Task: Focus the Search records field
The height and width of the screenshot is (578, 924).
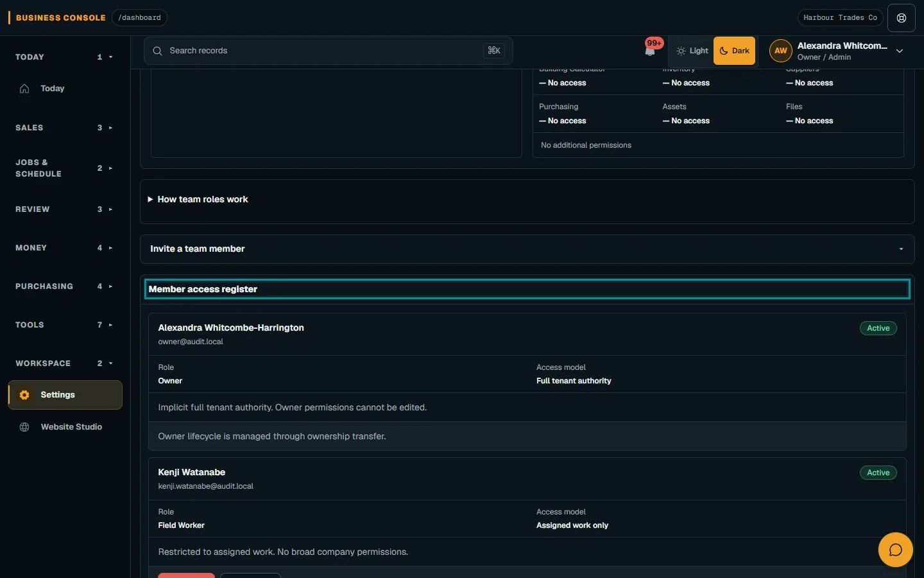Action: [328, 51]
